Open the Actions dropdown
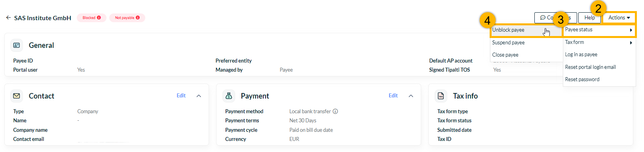This screenshot has width=644, height=152. 619,18
